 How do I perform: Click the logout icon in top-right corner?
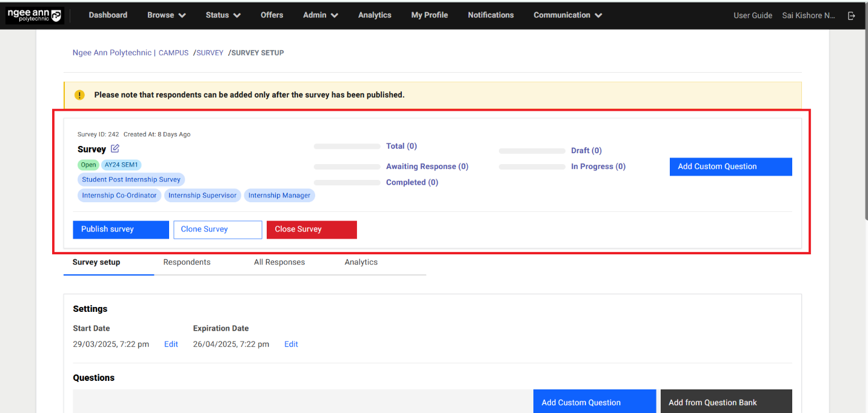(852, 16)
